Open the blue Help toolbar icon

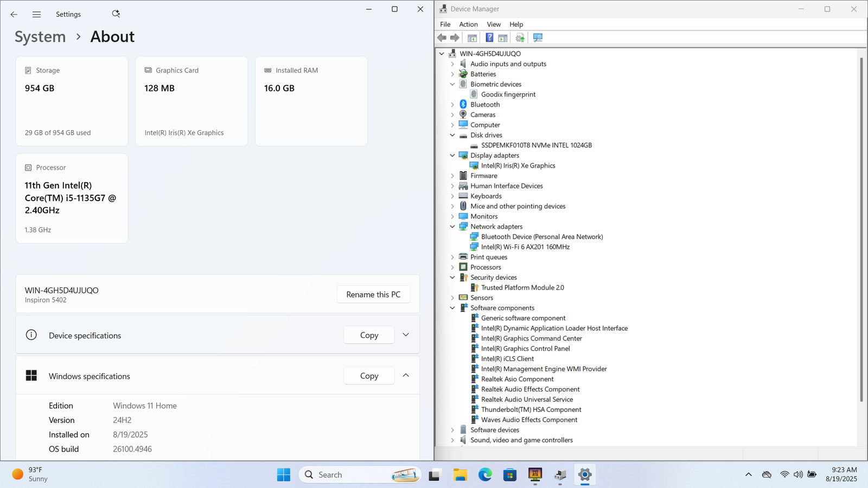click(489, 38)
